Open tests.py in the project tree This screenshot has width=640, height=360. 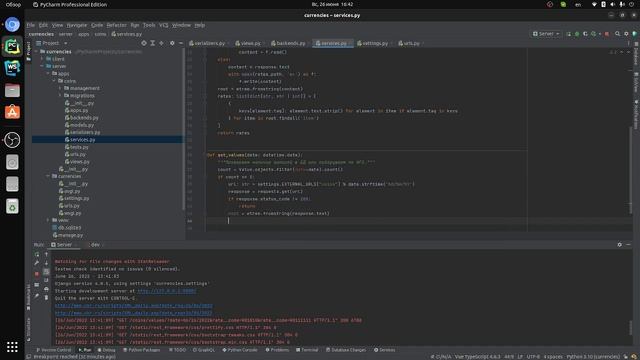click(x=77, y=147)
